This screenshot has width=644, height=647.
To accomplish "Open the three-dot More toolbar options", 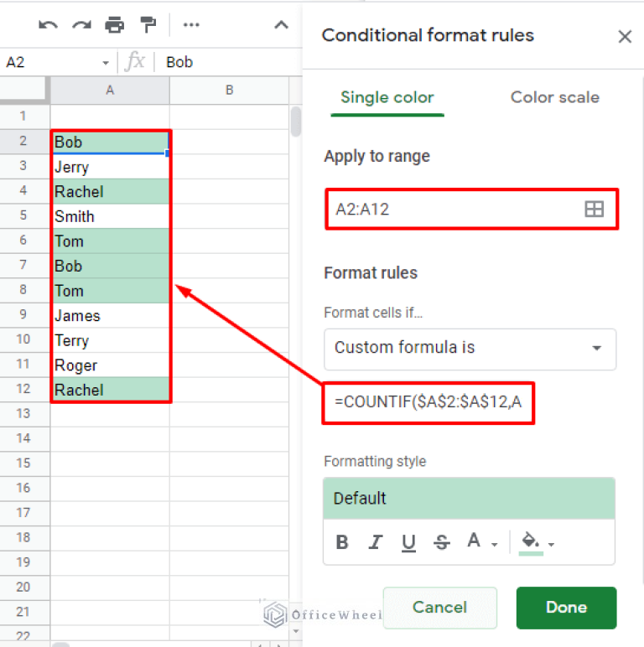I will click(191, 25).
